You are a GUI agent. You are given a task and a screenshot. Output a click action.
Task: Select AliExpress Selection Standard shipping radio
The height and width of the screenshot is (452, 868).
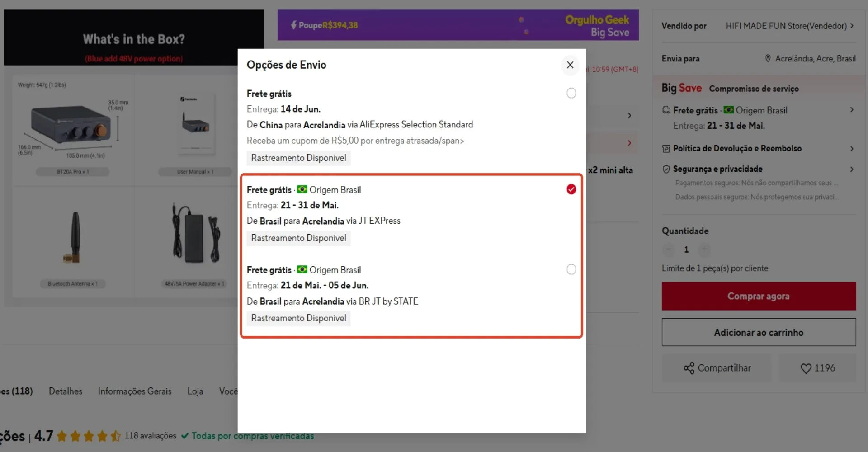point(571,93)
